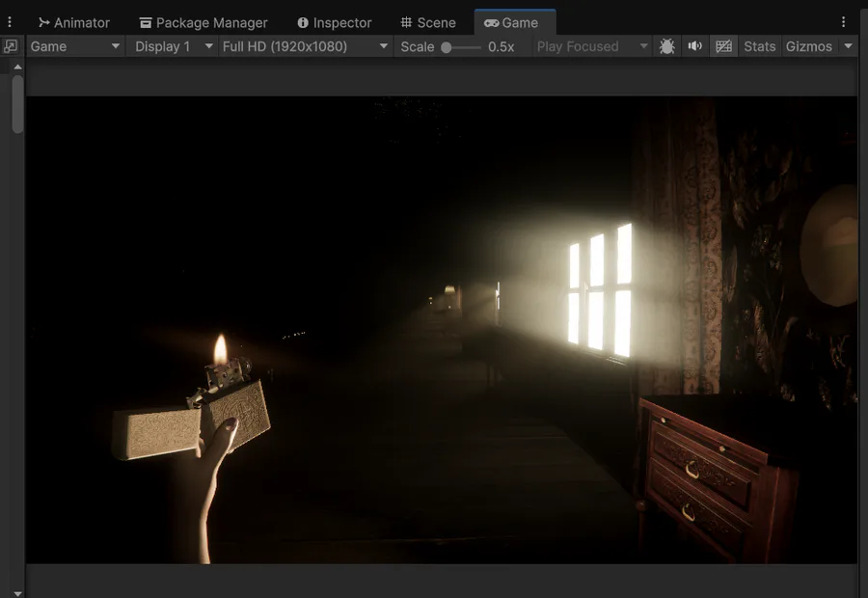The width and height of the screenshot is (868, 598).
Task: Show the Stats overlay
Action: 760,46
